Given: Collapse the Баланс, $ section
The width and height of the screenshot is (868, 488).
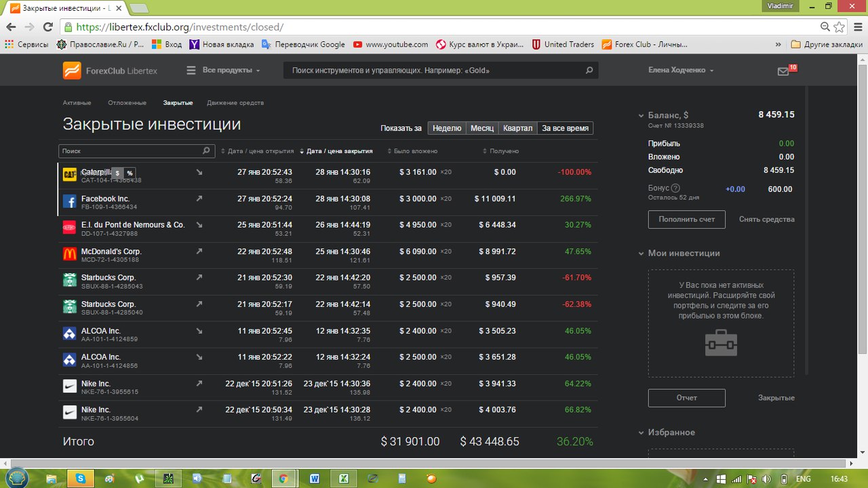Looking at the screenshot, I should coord(642,116).
